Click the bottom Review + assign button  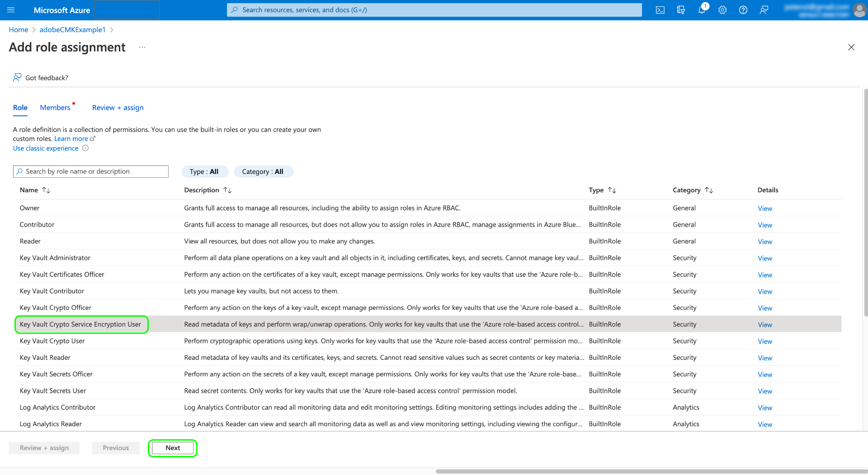click(44, 448)
